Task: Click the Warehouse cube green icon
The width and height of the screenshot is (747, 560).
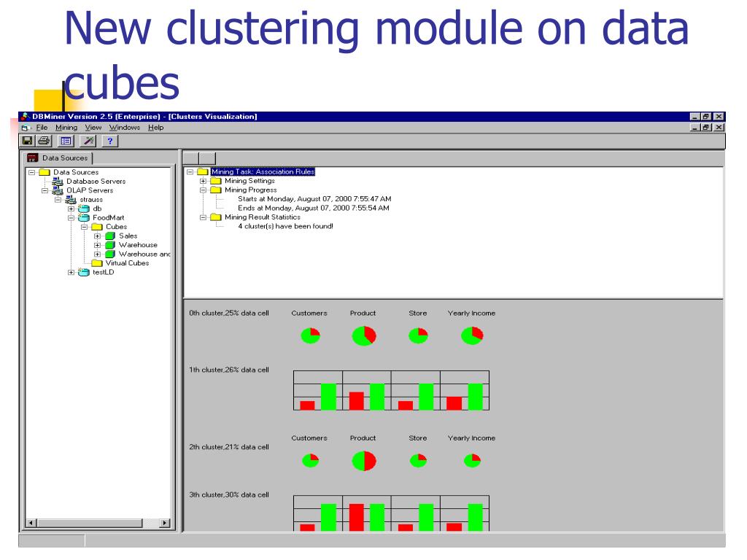Action: (110, 245)
